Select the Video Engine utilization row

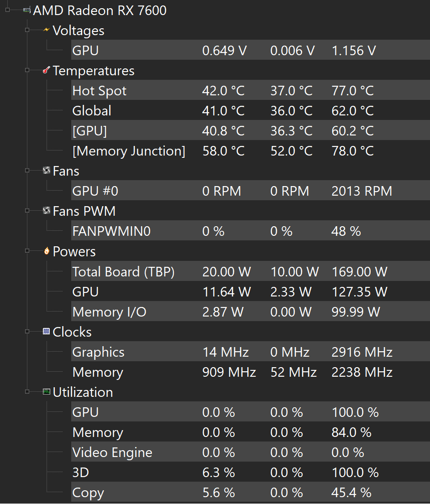coord(112,452)
